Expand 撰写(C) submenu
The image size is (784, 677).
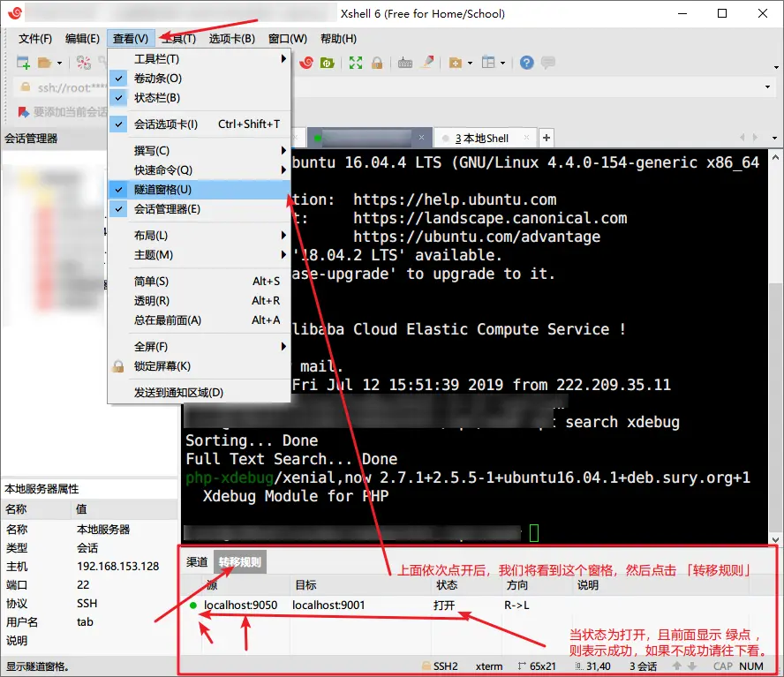199,151
